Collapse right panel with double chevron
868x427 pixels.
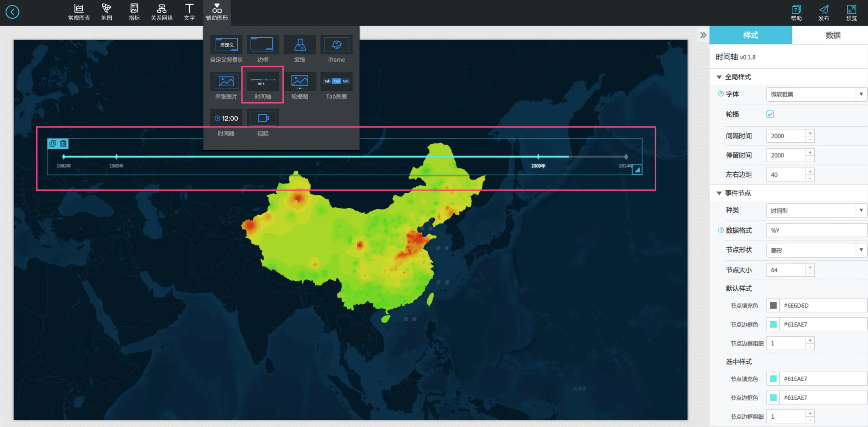click(x=703, y=35)
